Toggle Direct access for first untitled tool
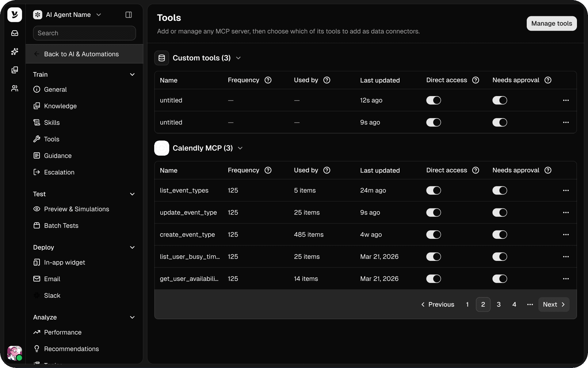 tap(433, 100)
